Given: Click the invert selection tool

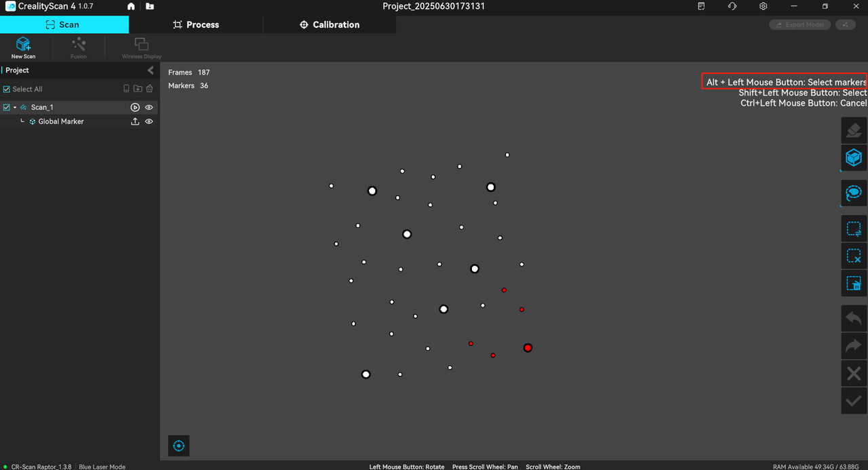Looking at the screenshot, I should [854, 229].
